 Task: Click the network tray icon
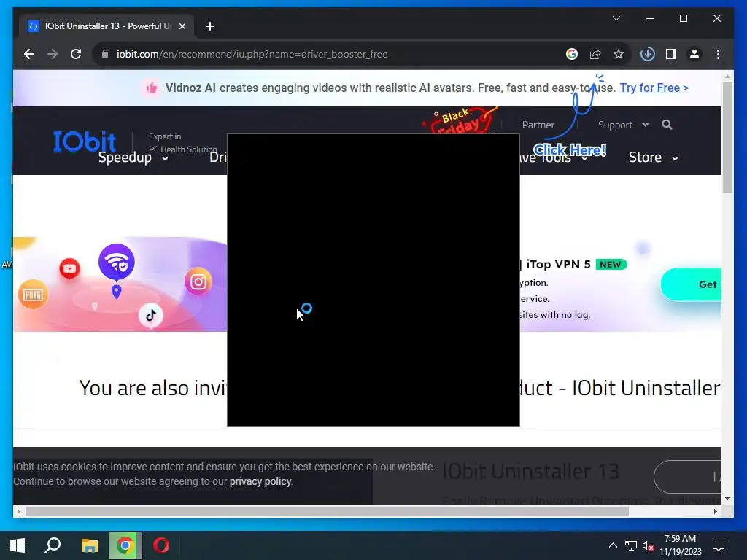coord(631,545)
